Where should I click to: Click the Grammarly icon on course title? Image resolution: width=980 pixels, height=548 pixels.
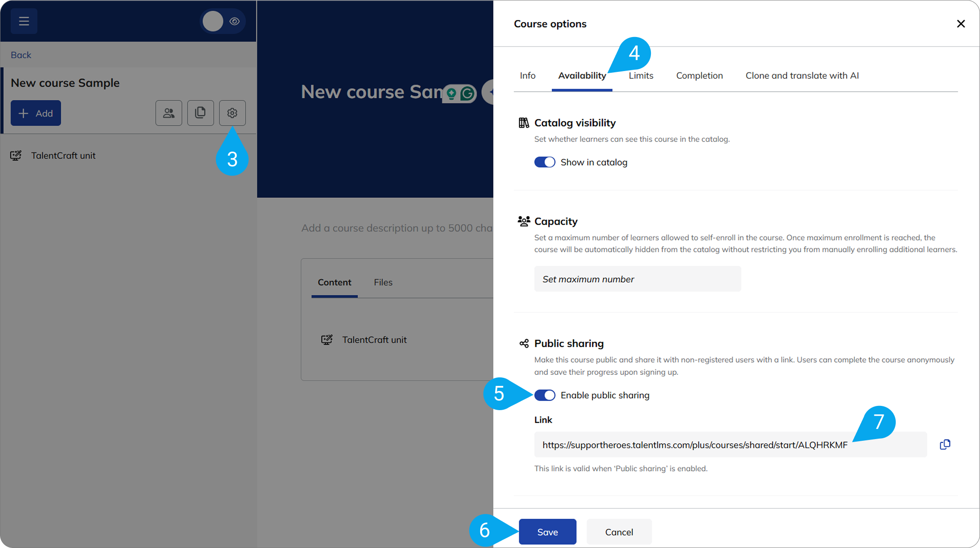pos(467,93)
